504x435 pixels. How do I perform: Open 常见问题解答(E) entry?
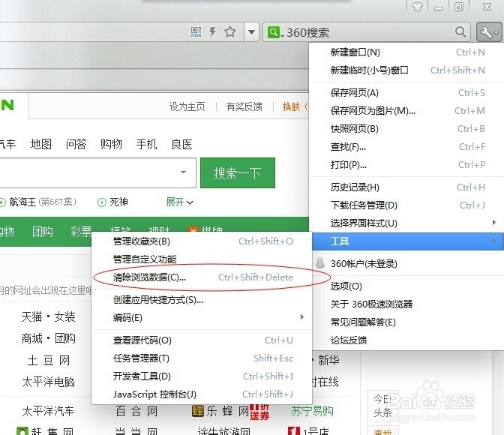pos(407,322)
